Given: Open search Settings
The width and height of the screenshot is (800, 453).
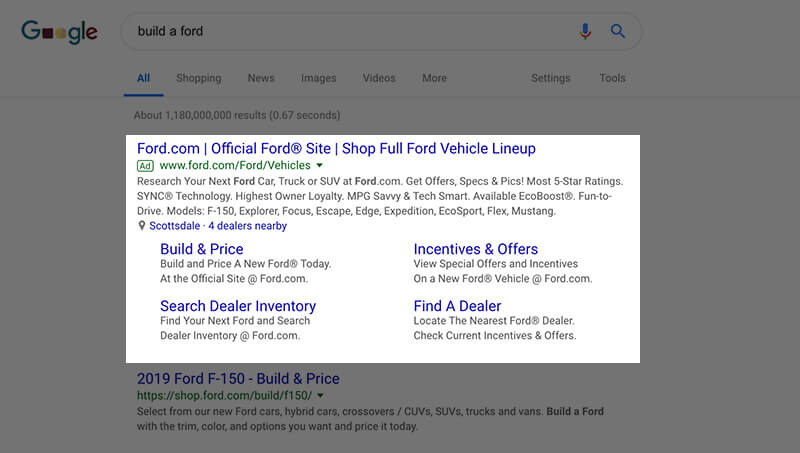Looking at the screenshot, I should pos(551,78).
